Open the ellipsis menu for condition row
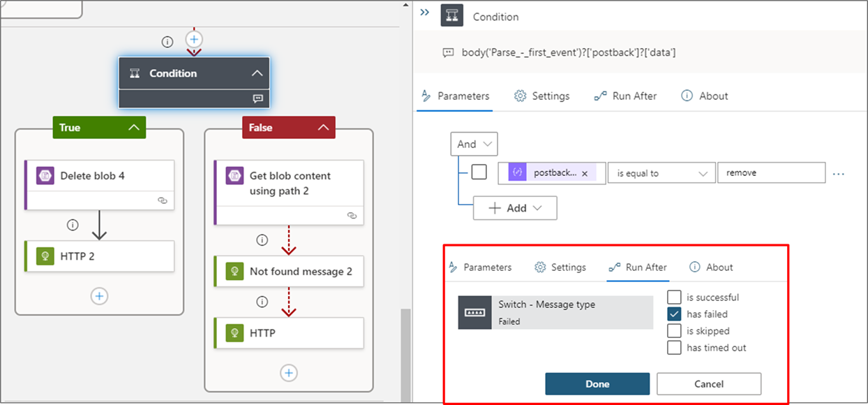The width and height of the screenshot is (868, 405). click(x=839, y=174)
